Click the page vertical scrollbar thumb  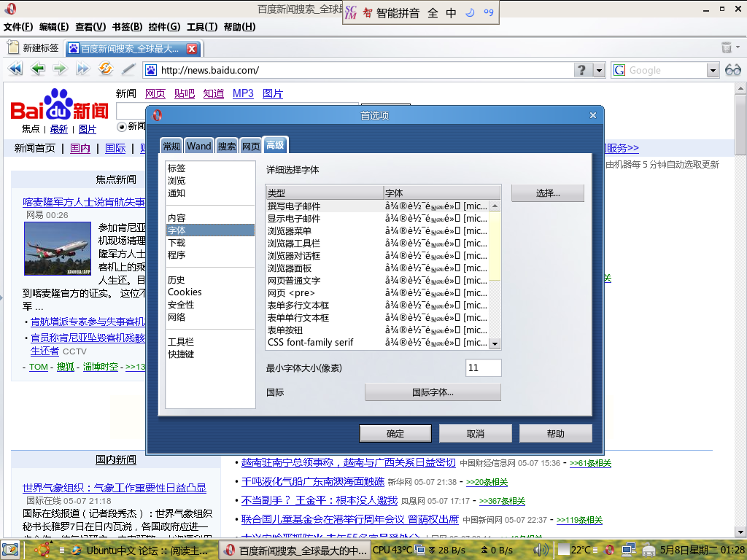coord(740,124)
